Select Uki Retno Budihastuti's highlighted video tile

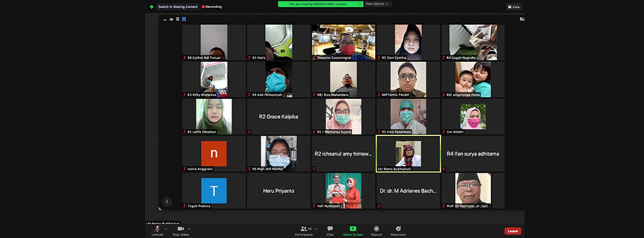(x=408, y=154)
